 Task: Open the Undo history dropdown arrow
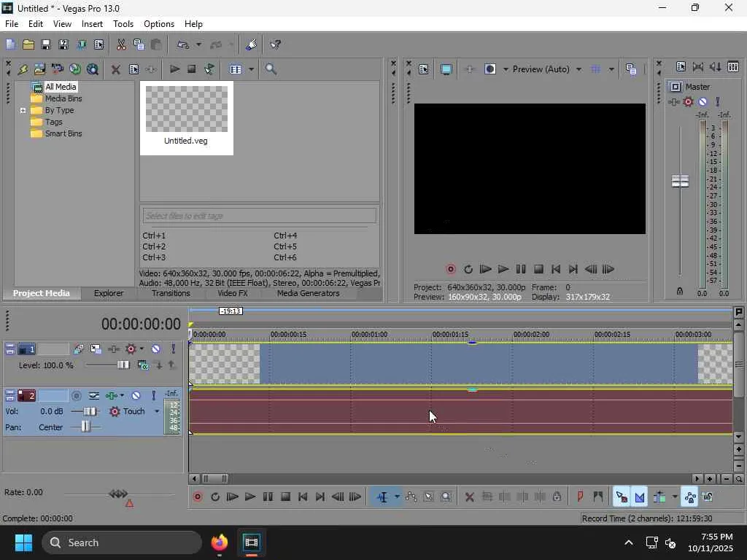tap(198, 44)
